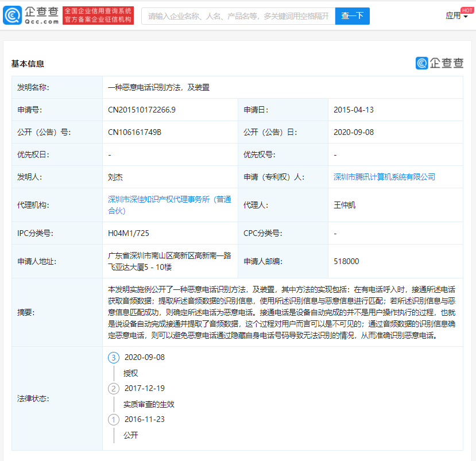Open the 应用 dropdown menu

tap(456, 16)
